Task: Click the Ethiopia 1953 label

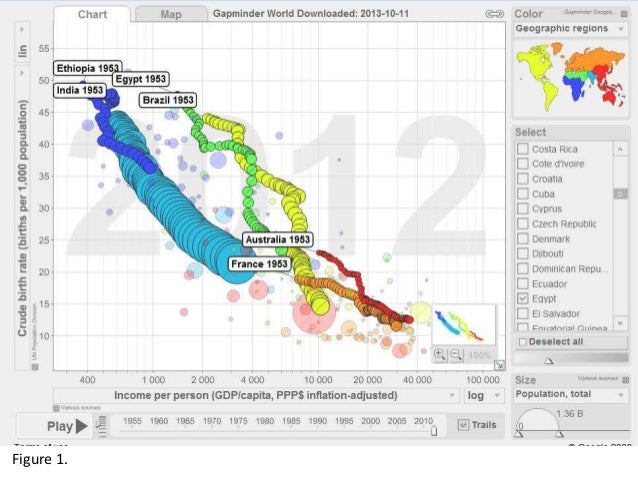Action: [x=87, y=68]
